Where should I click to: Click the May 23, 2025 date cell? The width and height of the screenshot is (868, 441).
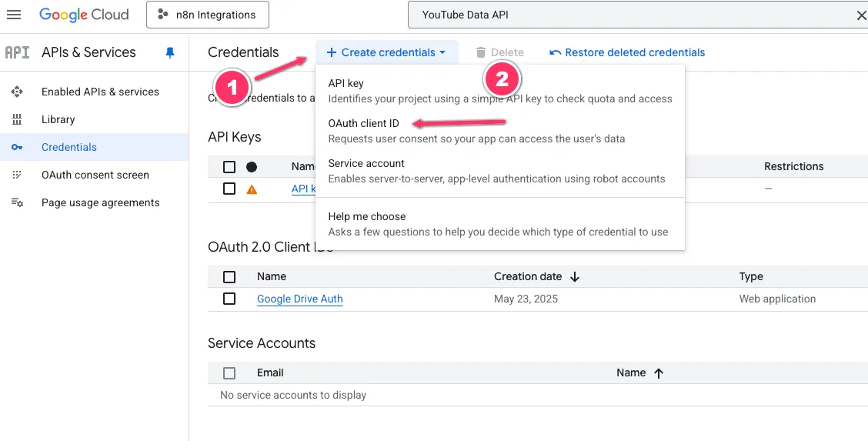click(526, 299)
